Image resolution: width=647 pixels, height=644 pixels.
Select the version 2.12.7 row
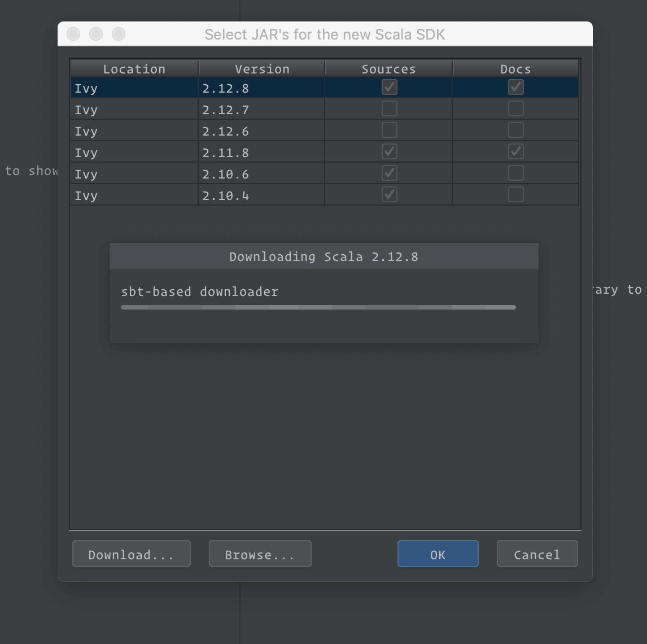click(325, 109)
